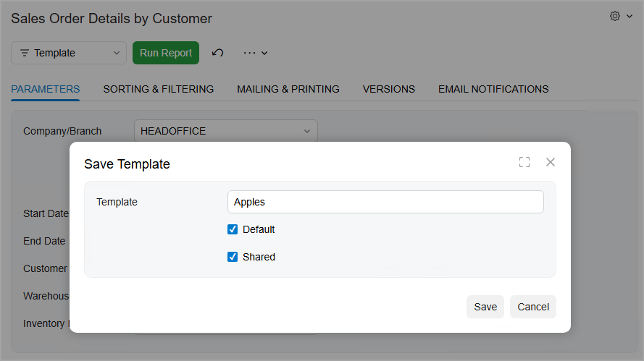Click the Company/Branch label

point(62,131)
